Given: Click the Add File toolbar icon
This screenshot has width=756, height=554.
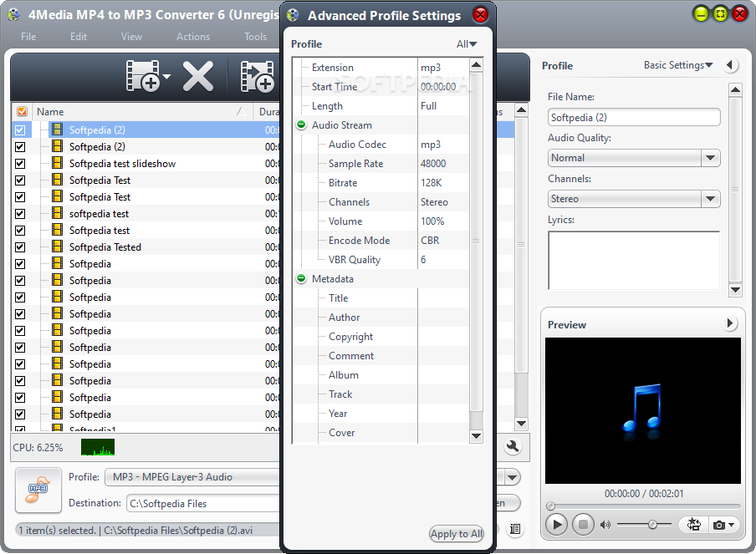Looking at the screenshot, I should (143, 76).
